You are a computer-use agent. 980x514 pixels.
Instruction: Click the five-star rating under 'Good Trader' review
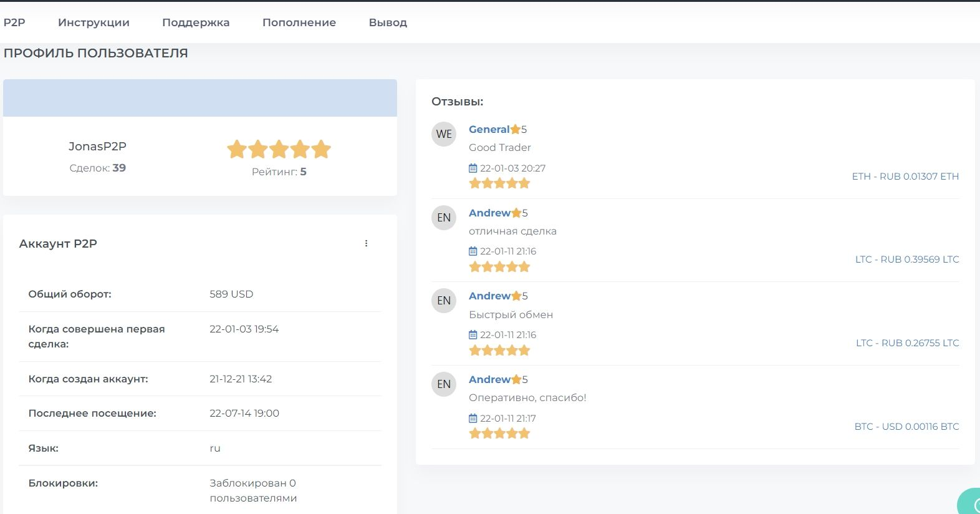point(499,183)
